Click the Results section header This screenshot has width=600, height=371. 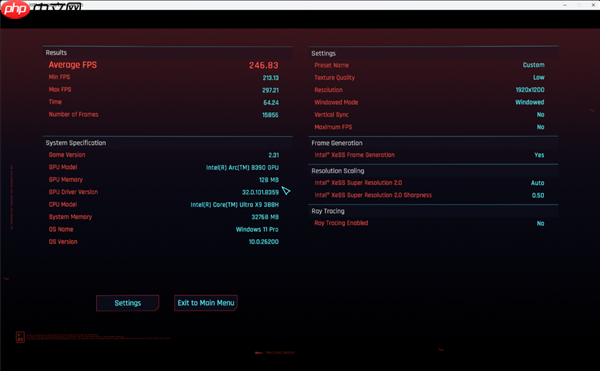[x=56, y=53]
